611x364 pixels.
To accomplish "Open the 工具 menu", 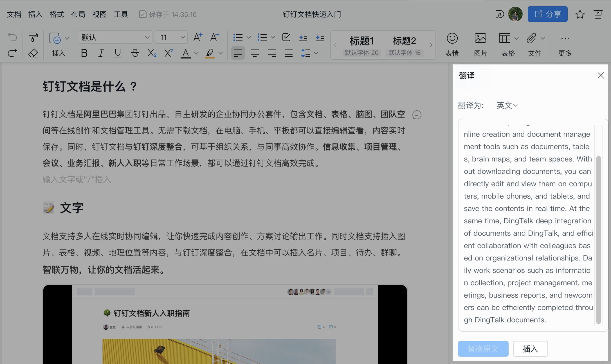I will [x=121, y=14].
